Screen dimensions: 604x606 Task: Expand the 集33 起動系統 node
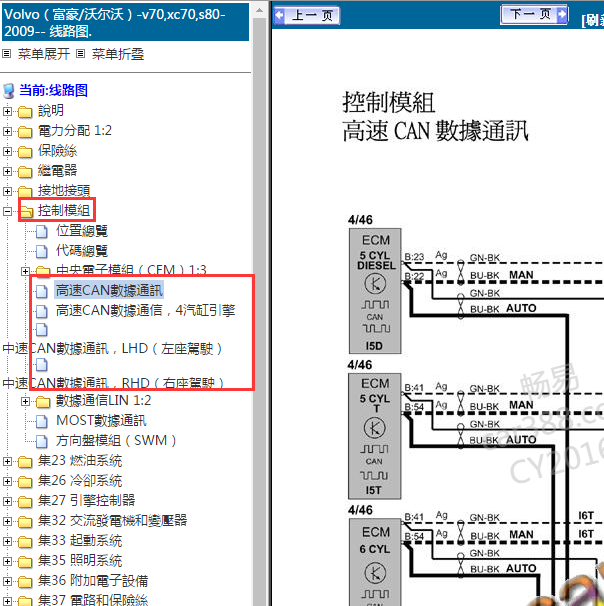click(7, 541)
